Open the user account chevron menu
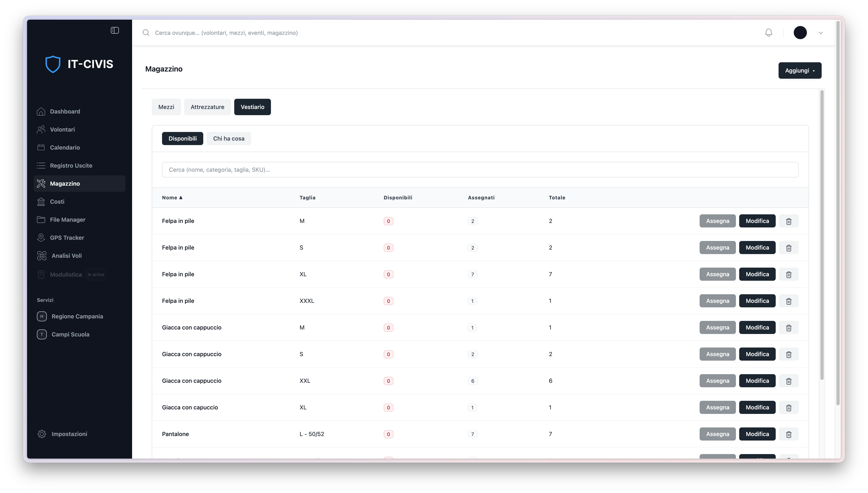Viewport: 868px width, 493px height. point(820,33)
